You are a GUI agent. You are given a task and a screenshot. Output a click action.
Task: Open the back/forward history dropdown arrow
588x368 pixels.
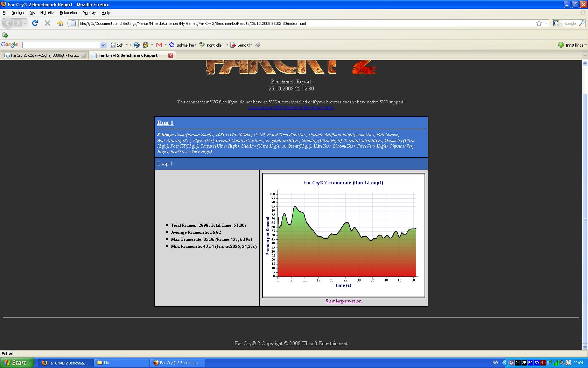(x=25, y=23)
